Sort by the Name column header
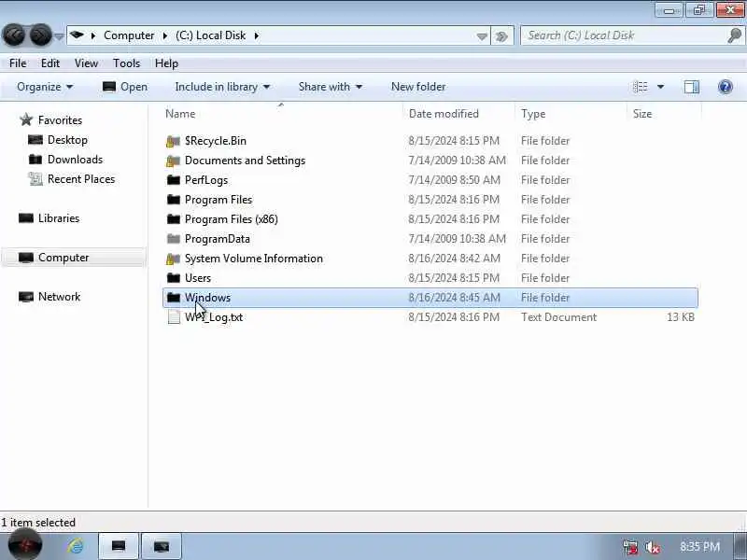 [283, 114]
